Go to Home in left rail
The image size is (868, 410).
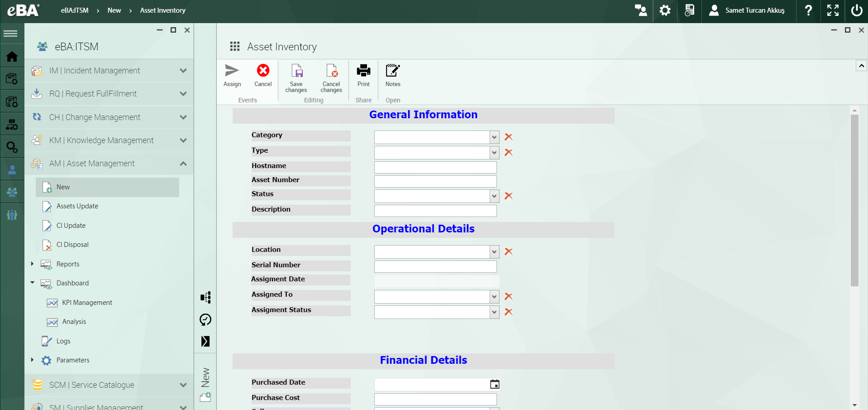coord(12,56)
